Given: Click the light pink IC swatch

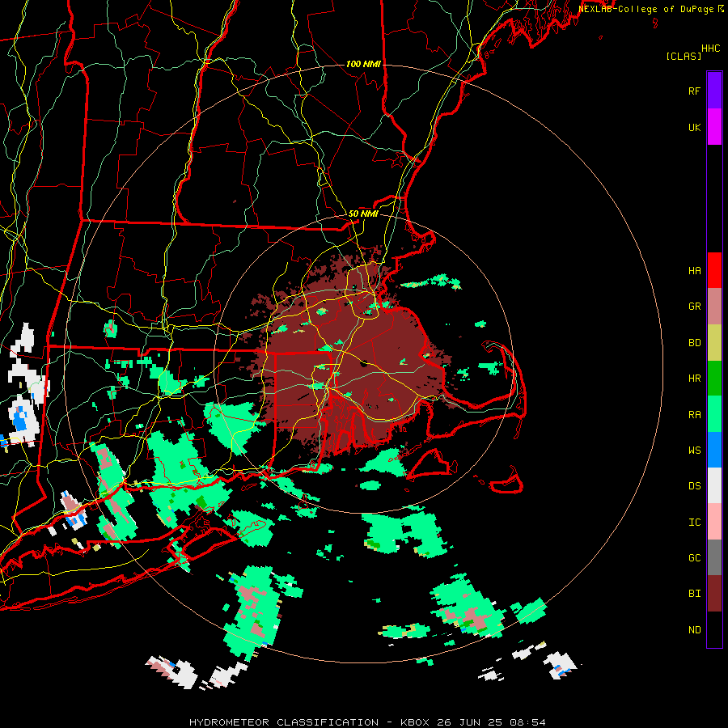Looking at the screenshot, I should click(714, 522).
